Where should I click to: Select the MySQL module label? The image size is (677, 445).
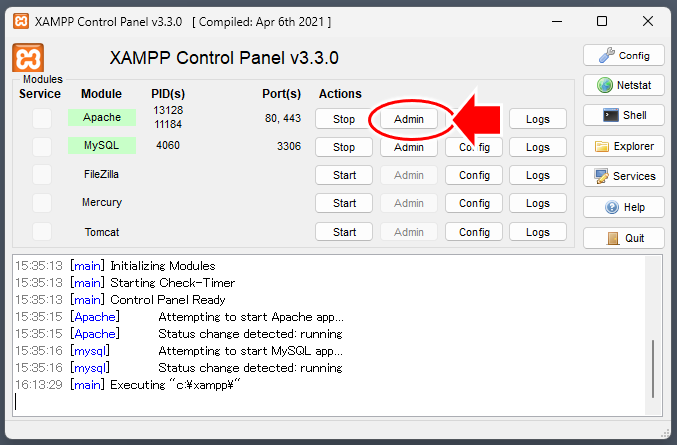[102, 145]
